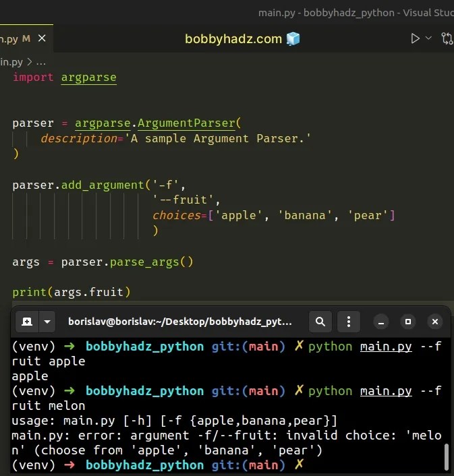Screen dimensions: 454x476
Task: Click the main.py breadcrumb path item
Action: [x=11, y=62]
